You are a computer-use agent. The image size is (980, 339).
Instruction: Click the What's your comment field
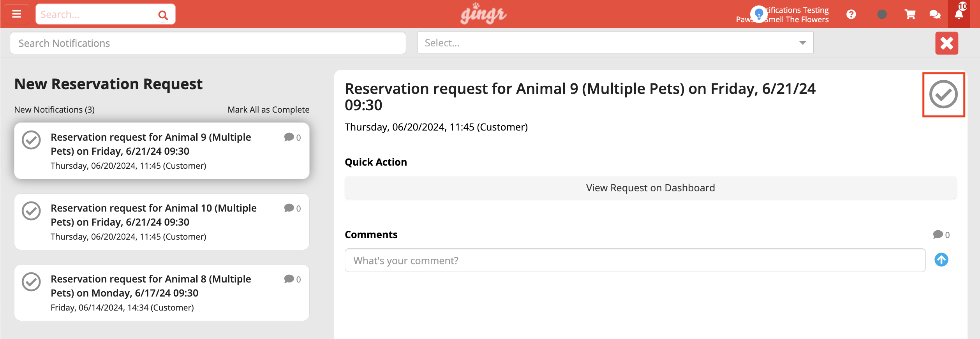pyautogui.click(x=635, y=260)
